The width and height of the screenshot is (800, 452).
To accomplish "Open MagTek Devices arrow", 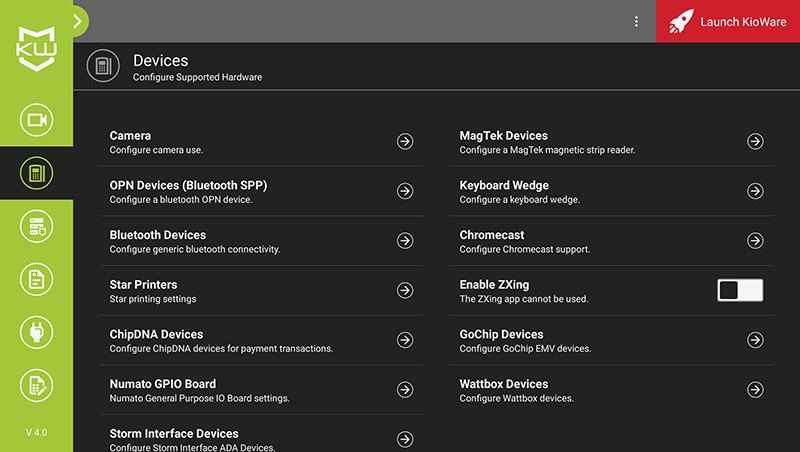I will (x=756, y=141).
